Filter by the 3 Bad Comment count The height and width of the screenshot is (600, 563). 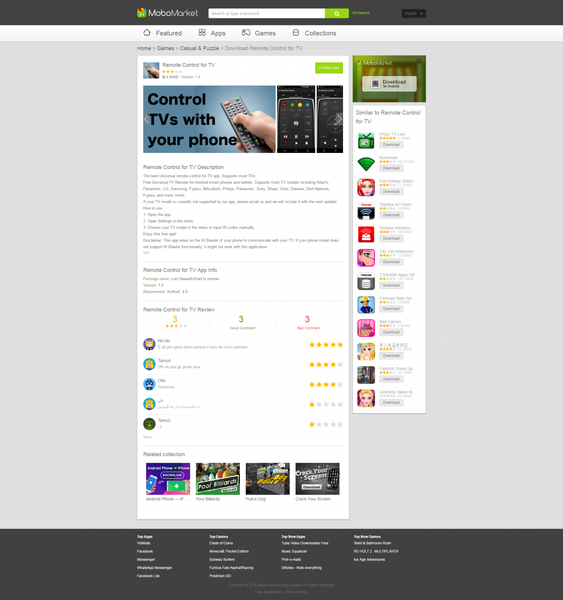point(308,322)
